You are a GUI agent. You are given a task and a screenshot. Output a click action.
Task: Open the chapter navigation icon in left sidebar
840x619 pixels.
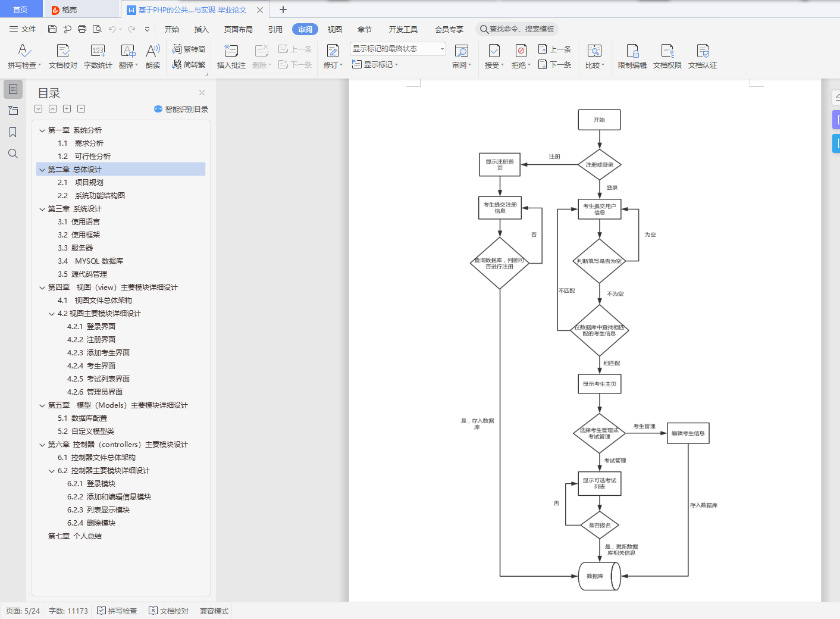point(13,111)
